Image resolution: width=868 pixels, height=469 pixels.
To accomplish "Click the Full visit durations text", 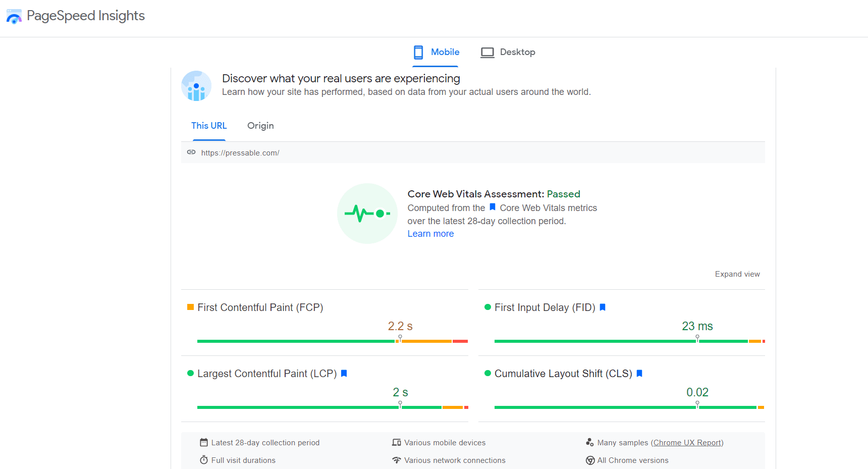I will [243, 460].
